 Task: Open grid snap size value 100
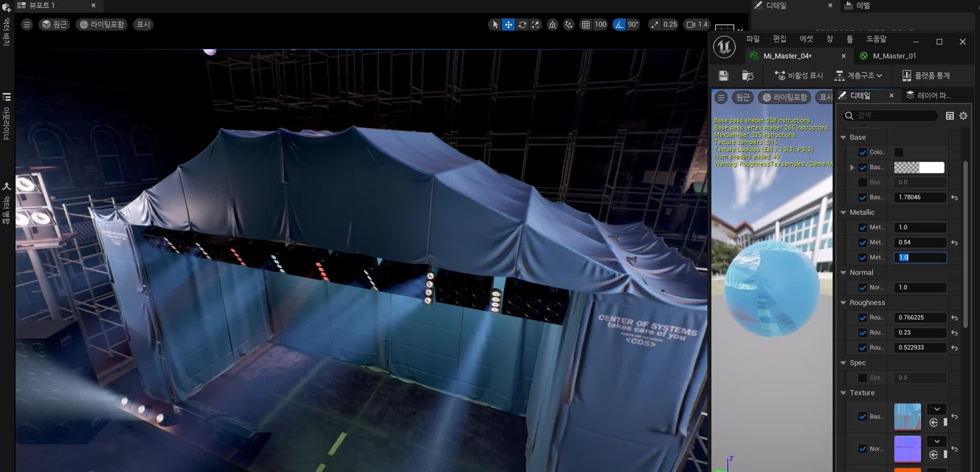click(600, 25)
